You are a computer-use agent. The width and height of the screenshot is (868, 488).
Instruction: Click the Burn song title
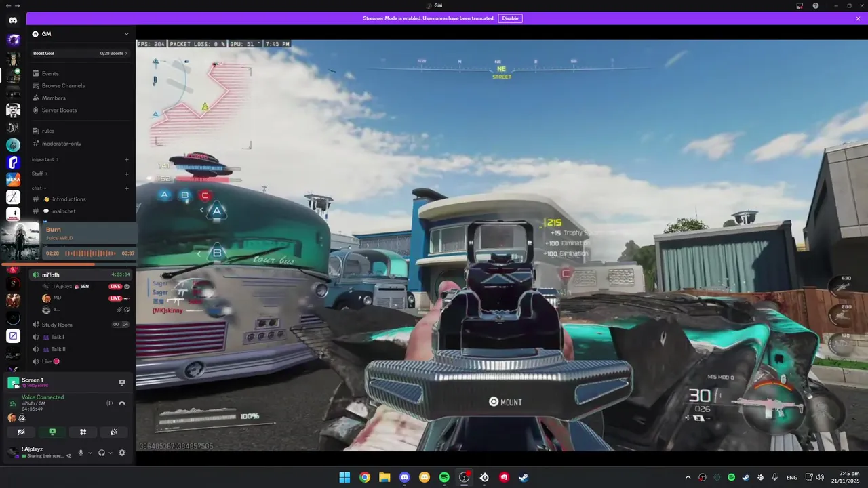54,230
